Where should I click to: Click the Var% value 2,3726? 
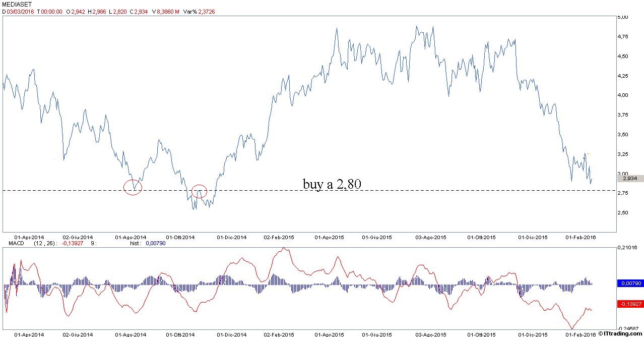tap(206, 12)
